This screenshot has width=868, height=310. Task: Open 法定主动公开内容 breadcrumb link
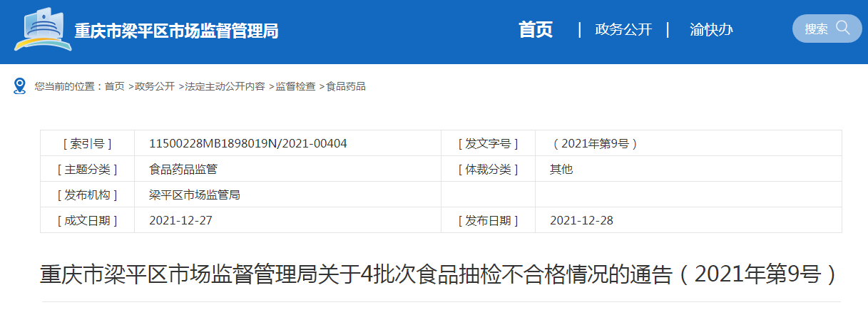click(225, 86)
